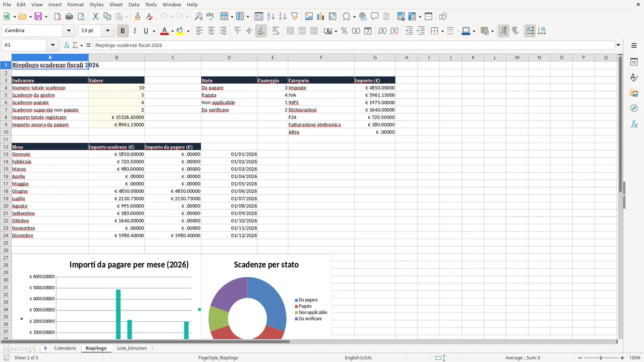Click the 100% zoom level

[634, 358]
